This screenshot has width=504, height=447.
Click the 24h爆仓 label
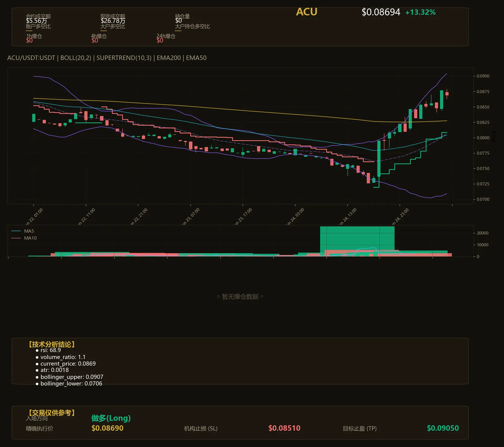point(166,36)
